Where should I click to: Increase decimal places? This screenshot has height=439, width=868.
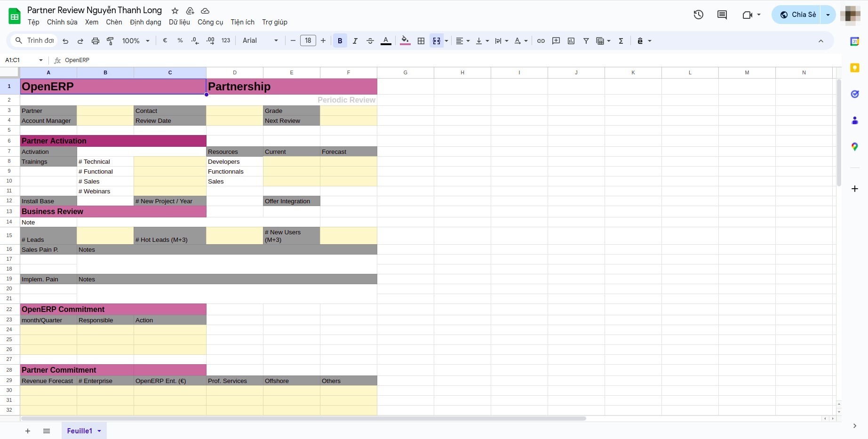tap(210, 41)
